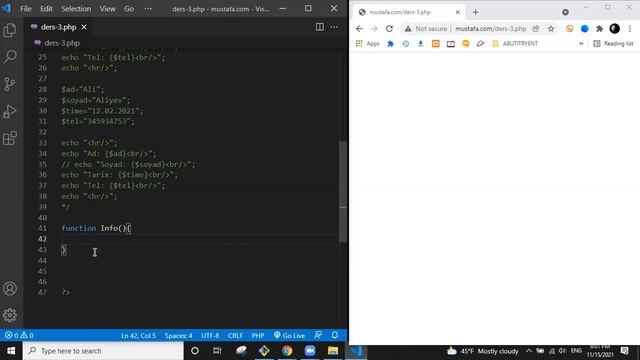Open the Windows Start menu

[11, 351]
